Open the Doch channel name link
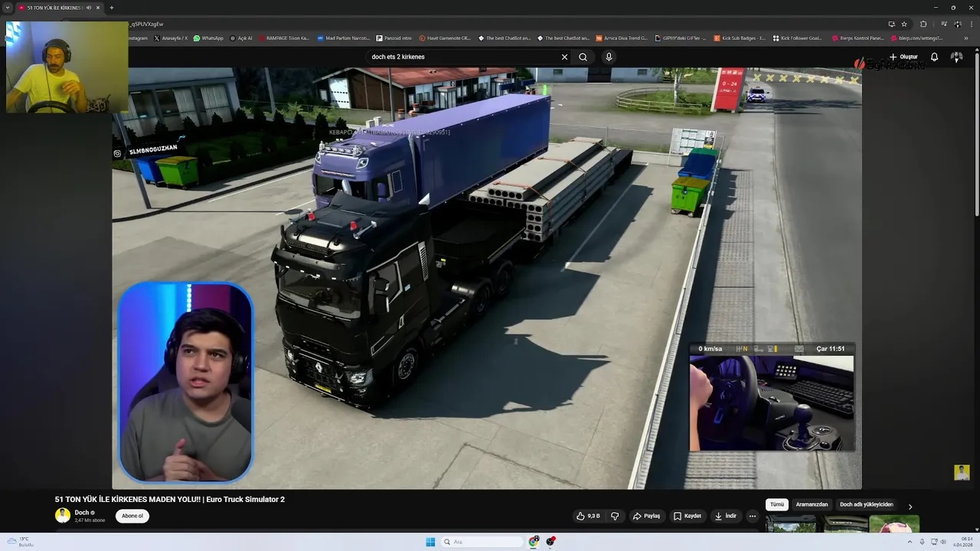This screenshot has height=551, width=980. (x=82, y=513)
